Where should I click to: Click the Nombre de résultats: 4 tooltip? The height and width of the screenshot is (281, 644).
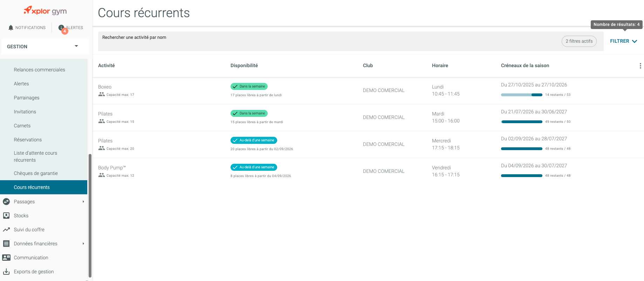[617, 24]
